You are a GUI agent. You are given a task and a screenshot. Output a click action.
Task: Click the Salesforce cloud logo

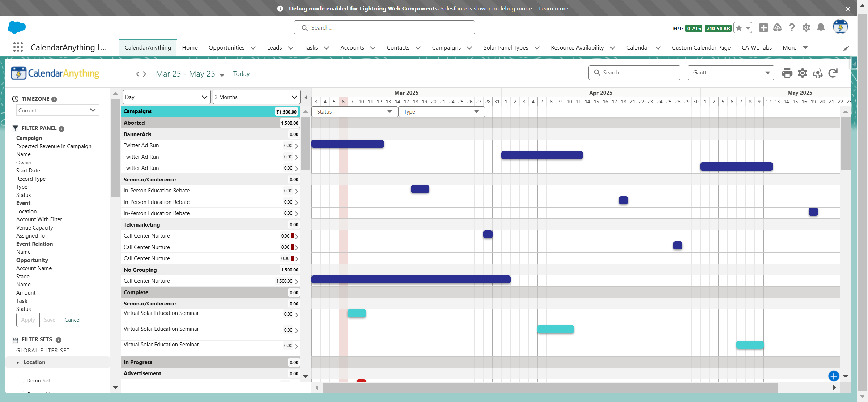click(17, 27)
